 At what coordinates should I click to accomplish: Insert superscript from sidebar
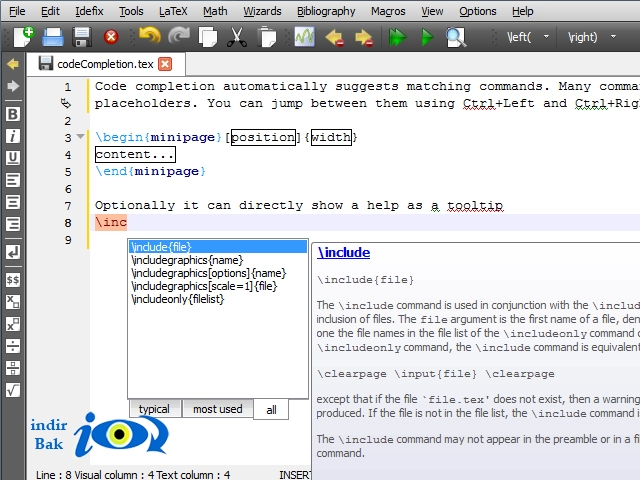tap(13, 324)
